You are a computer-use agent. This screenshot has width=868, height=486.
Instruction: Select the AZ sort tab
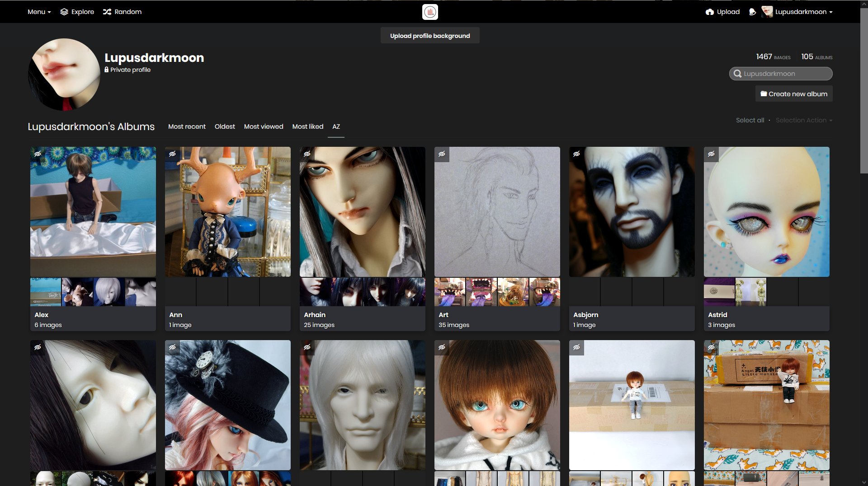(x=336, y=126)
